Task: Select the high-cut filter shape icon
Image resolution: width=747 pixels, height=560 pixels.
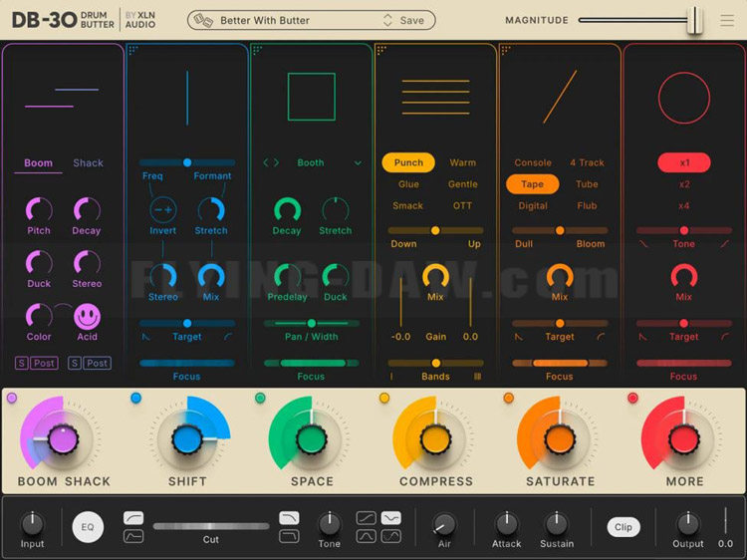Action: coord(289,517)
